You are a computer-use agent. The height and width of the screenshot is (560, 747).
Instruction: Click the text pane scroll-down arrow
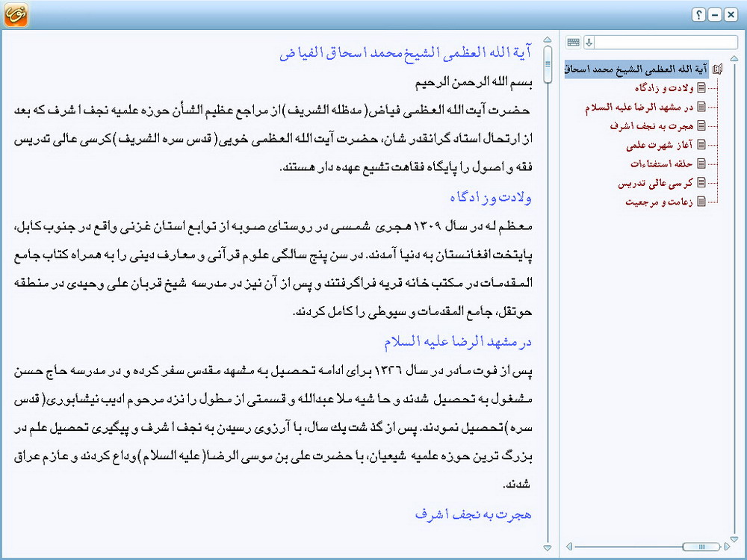pos(548,548)
